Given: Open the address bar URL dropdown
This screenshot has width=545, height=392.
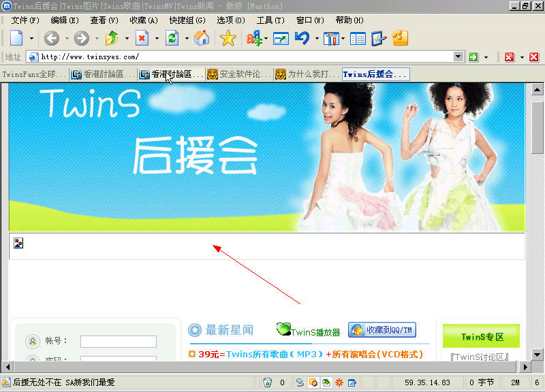Looking at the screenshot, I should point(458,56).
